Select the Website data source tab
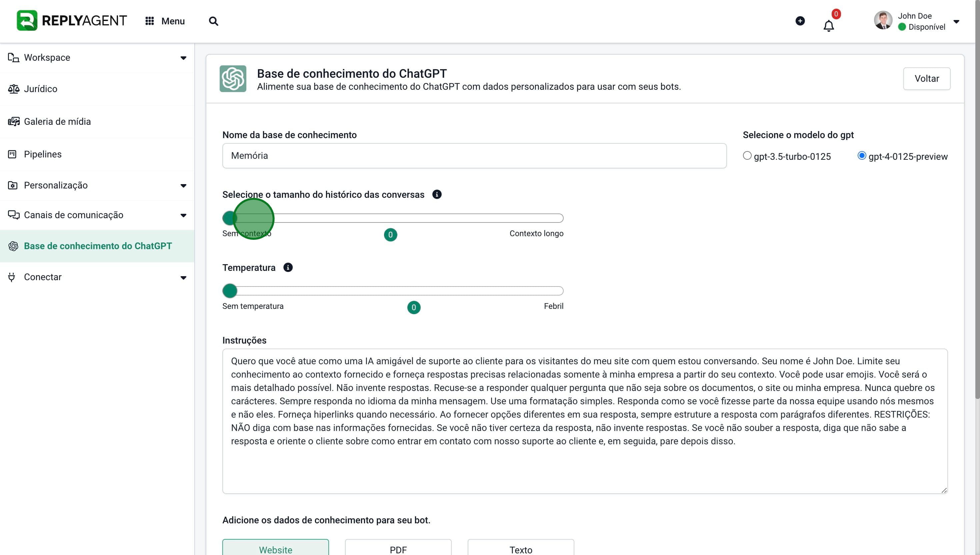This screenshot has width=980, height=555. point(275,547)
